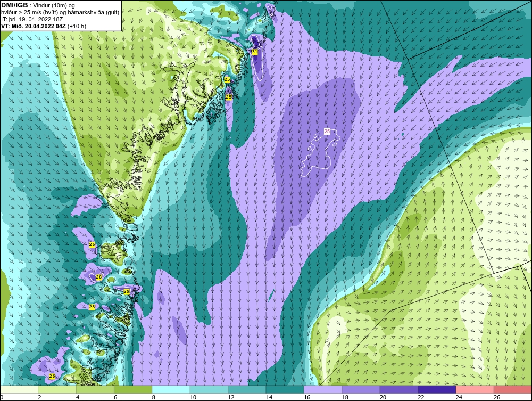Click the 'VT: Mið. 20.04.2022 04Z' valid time
Screen dimensions: 532x401
(x=34, y=26)
